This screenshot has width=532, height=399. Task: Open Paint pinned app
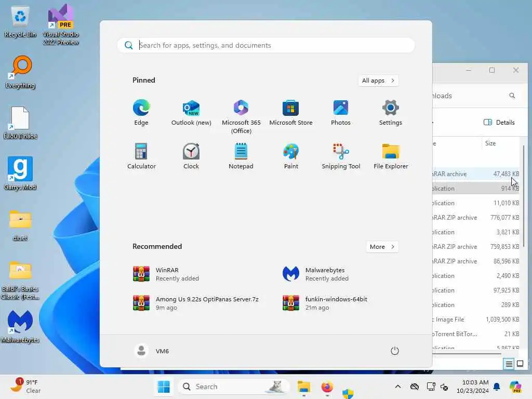[291, 156]
